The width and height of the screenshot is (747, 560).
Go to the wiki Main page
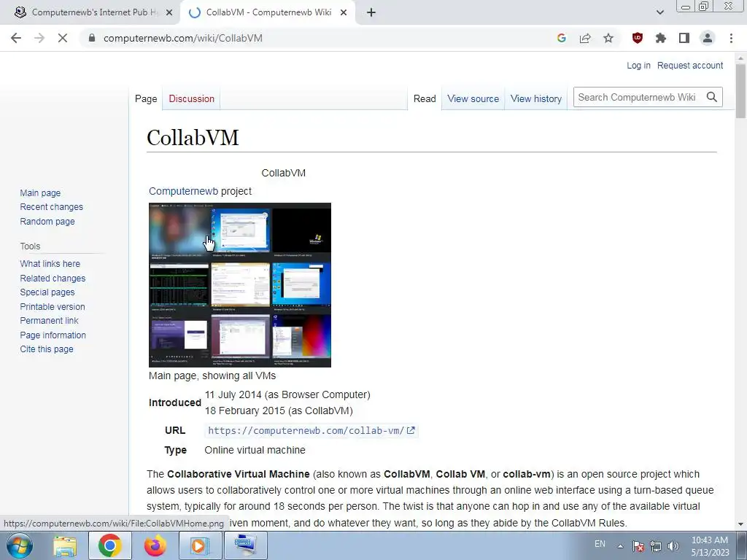[x=41, y=192]
